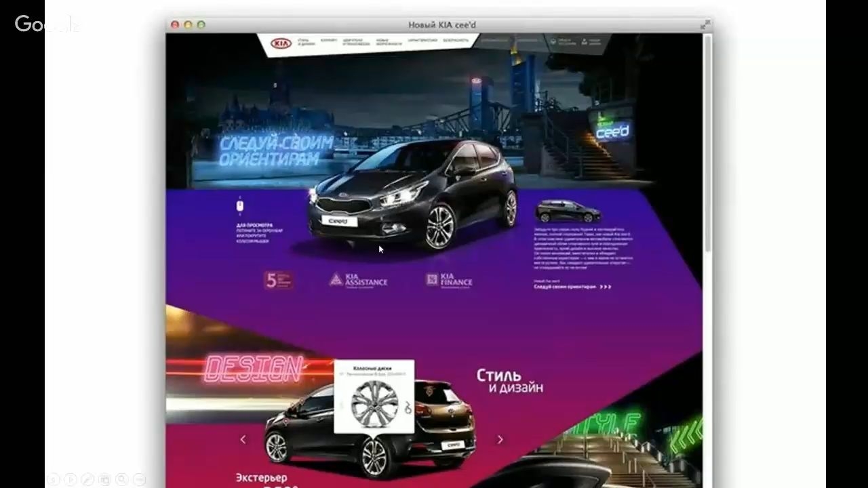Image resolution: width=868 pixels, height=488 pixels.
Task: Select the zoom magnifier control
Action: click(x=122, y=479)
